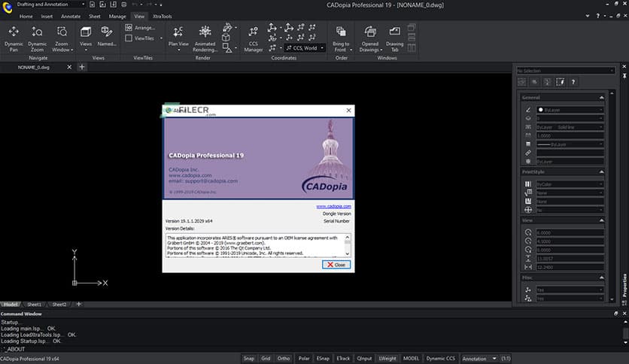Open the XtraTools ribbon tab
The image size is (629, 364).
[x=162, y=17]
